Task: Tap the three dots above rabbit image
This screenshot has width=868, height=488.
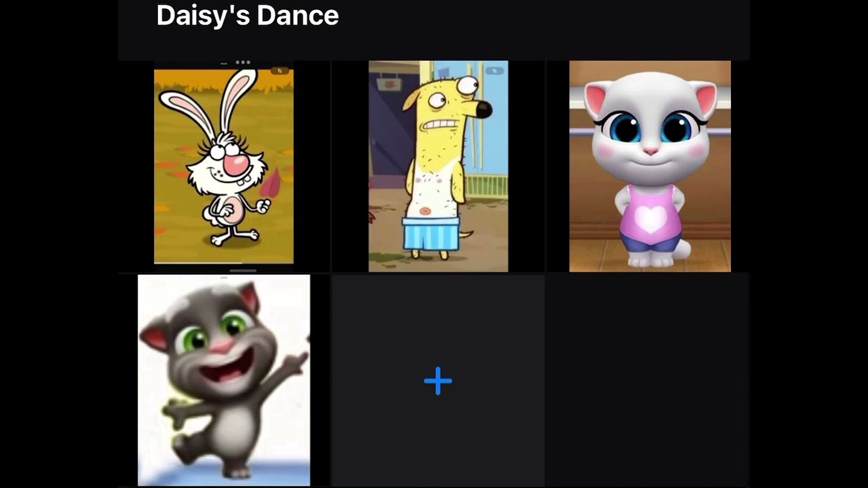Action: click(243, 62)
